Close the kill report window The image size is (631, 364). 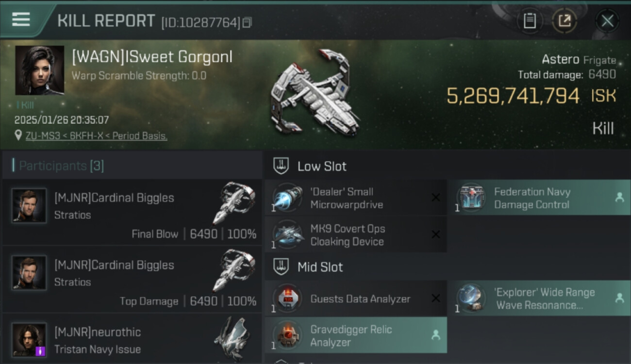pyautogui.click(x=607, y=21)
